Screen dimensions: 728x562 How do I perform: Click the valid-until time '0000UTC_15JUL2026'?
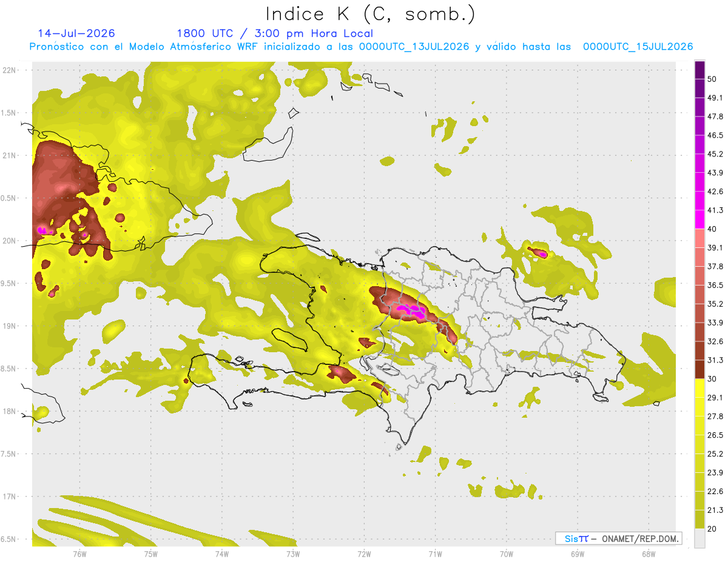pyautogui.click(x=638, y=47)
